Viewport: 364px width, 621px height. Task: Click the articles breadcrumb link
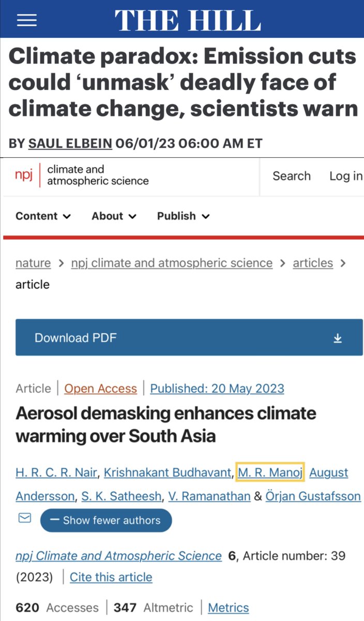[313, 263]
